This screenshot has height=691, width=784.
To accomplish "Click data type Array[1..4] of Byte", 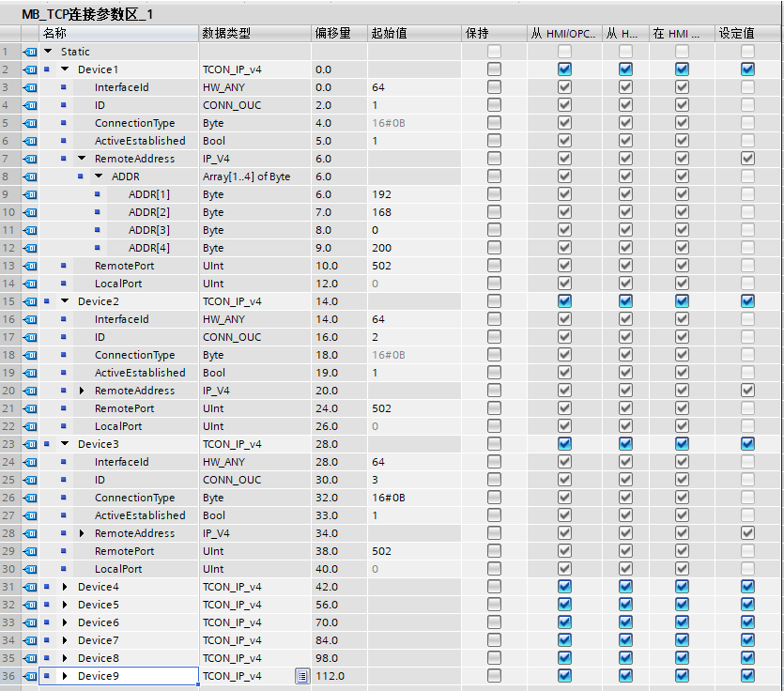I will tap(247, 177).
